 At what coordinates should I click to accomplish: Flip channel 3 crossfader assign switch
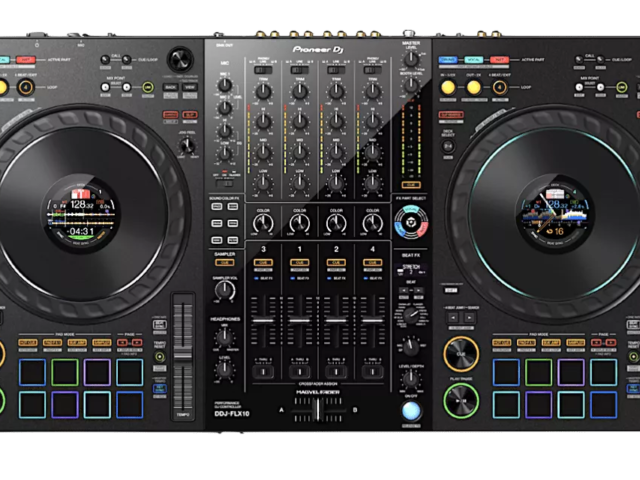click(x=263, y=372)
